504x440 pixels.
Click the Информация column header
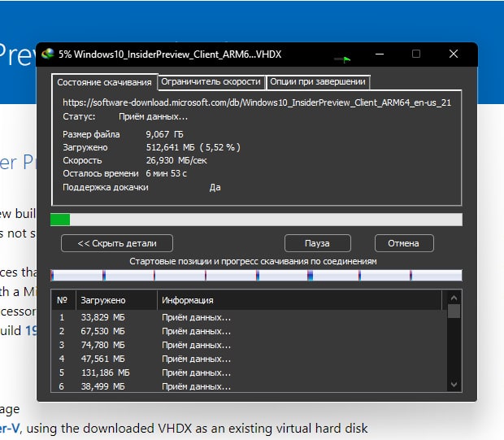pos(300,300)
